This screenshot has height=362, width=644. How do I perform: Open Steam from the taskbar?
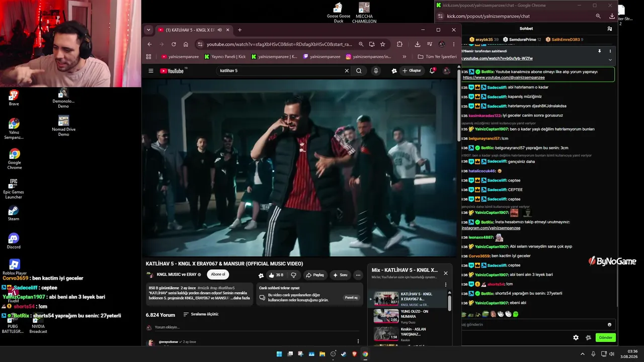pyautogui.click(x=344, y=354)
